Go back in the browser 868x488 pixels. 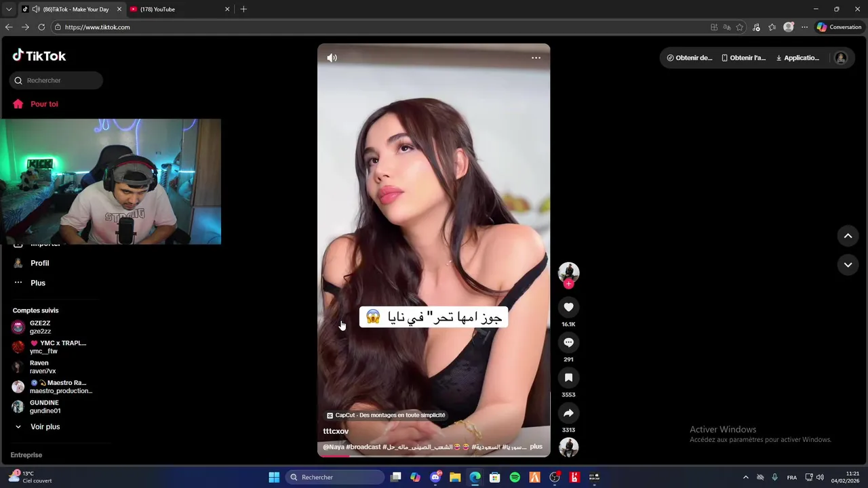pyautogui.click(x=9, y=27)
